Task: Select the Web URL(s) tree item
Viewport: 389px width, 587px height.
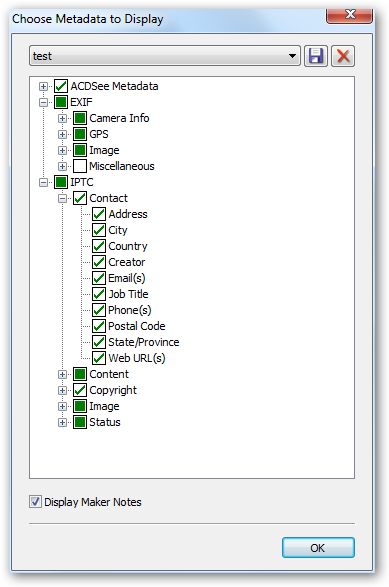Action: coord(137,358)
